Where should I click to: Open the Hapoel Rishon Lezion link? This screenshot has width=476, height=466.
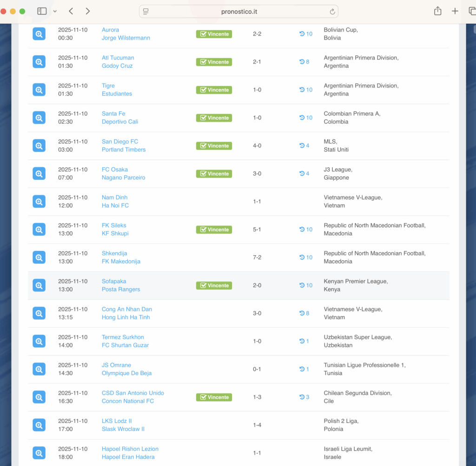130,449
